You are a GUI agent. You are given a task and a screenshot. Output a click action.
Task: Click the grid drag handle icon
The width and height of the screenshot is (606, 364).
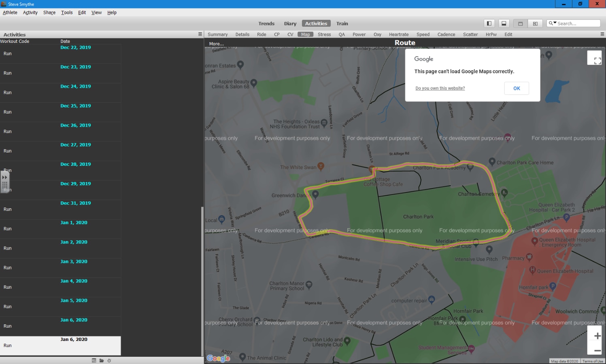click(x=4, y=186)
